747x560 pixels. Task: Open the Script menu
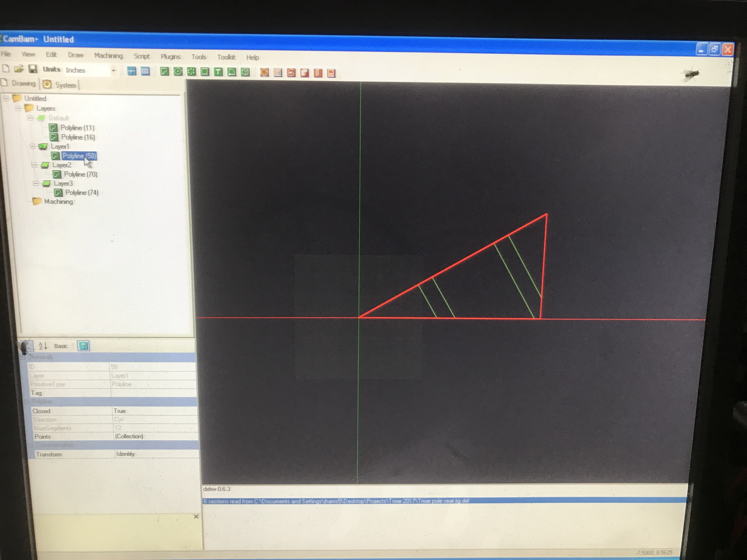[x=142, y=56]
